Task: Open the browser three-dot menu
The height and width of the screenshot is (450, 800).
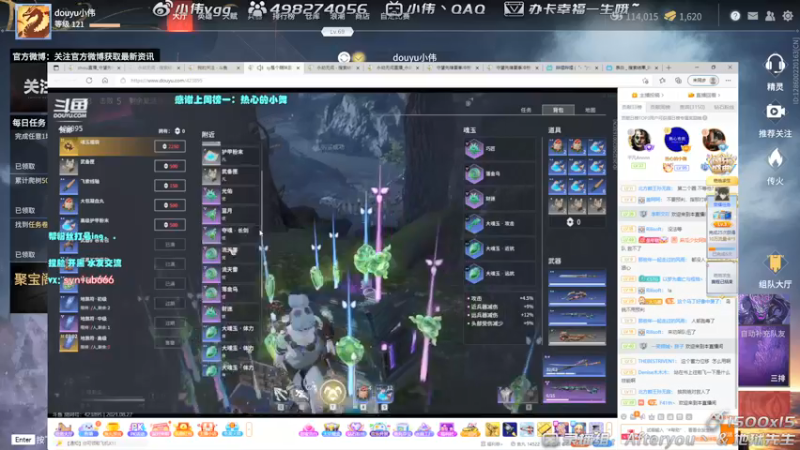Action: click(728, 81)
